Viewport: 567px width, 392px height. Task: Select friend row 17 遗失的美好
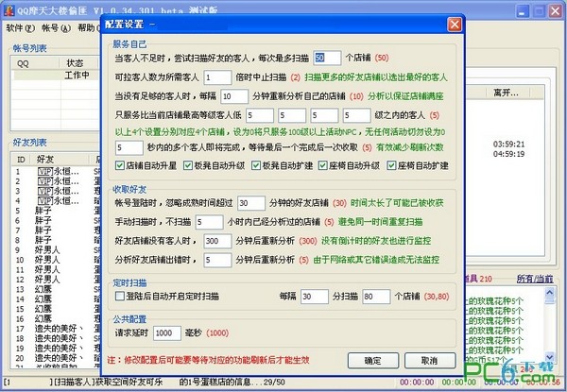(56, 329)
